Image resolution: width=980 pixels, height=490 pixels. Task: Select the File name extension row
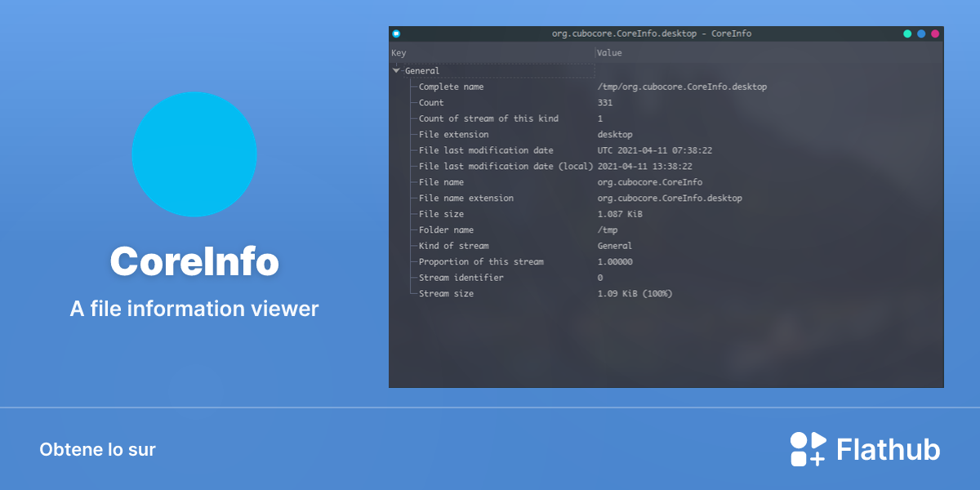(666, 198)
